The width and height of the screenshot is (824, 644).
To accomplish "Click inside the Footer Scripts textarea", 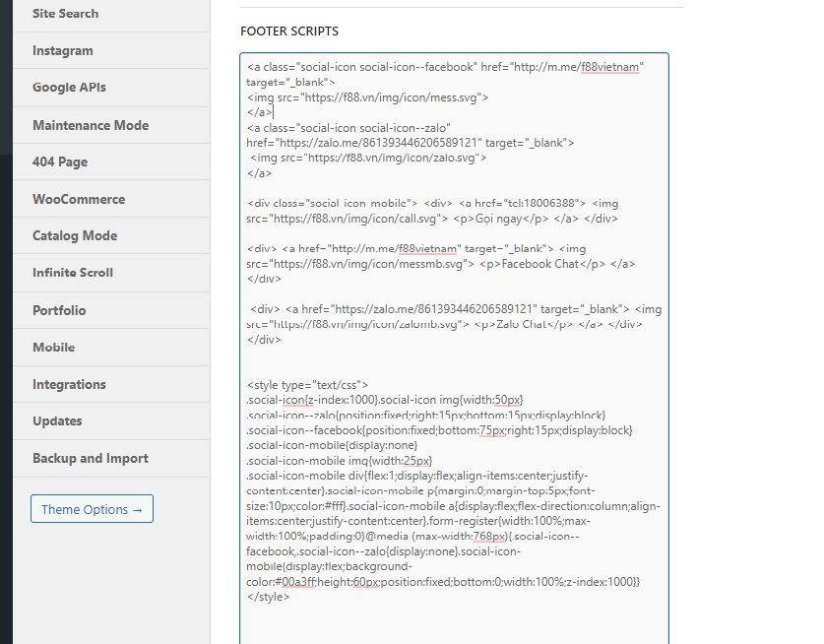I will tap(453, 620).
